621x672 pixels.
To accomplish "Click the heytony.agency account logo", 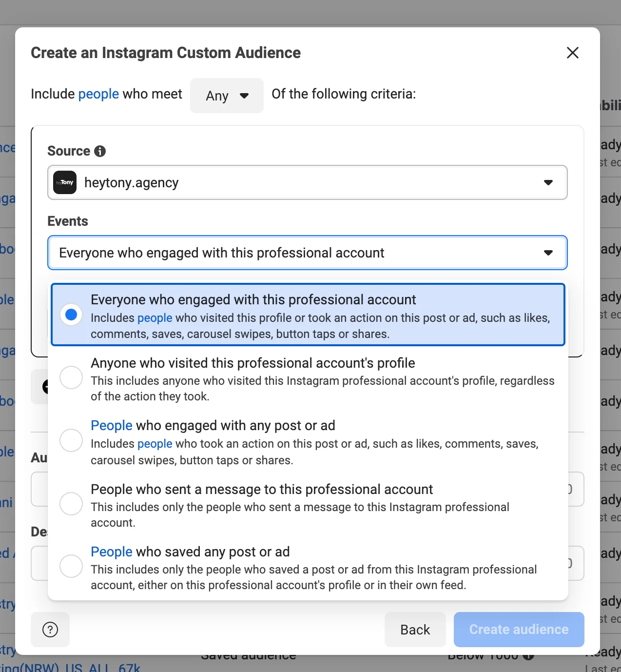I will point(65,182).
